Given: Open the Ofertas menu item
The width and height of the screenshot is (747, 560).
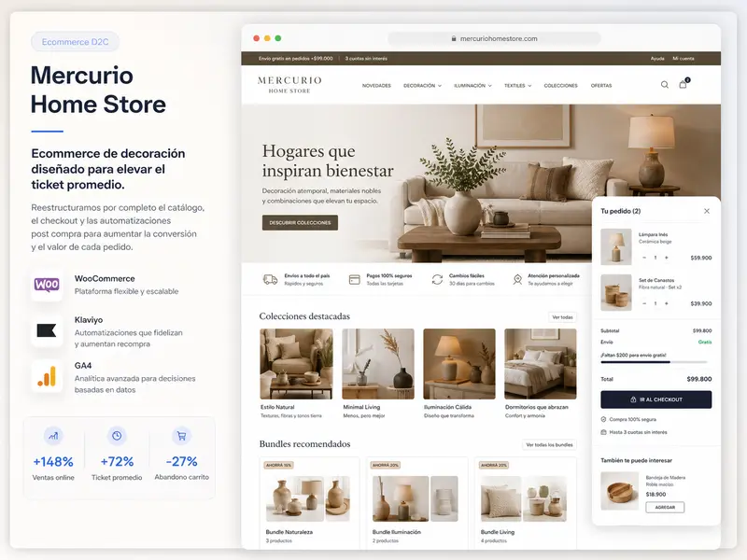Looking at the screenshot, I should click(x=601, y=86).
